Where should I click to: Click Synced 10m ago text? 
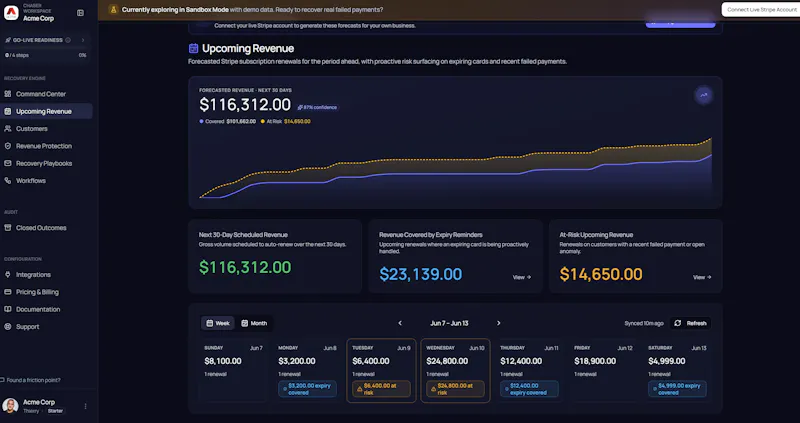[644, 324]
